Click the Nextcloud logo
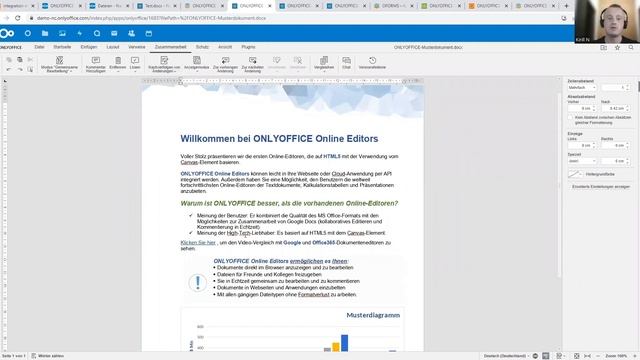640x360 pixels. (7, 33)
